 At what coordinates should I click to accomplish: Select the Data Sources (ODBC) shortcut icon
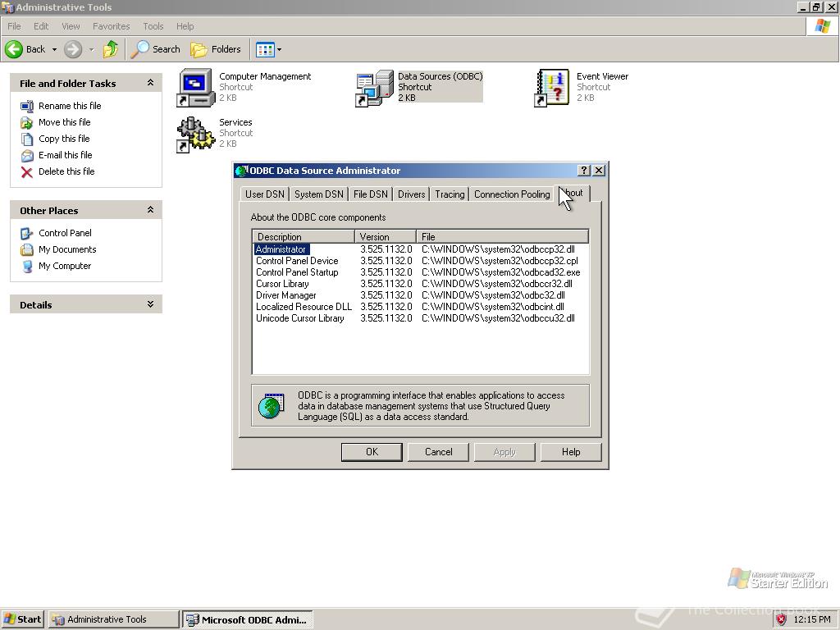[374, 88]
